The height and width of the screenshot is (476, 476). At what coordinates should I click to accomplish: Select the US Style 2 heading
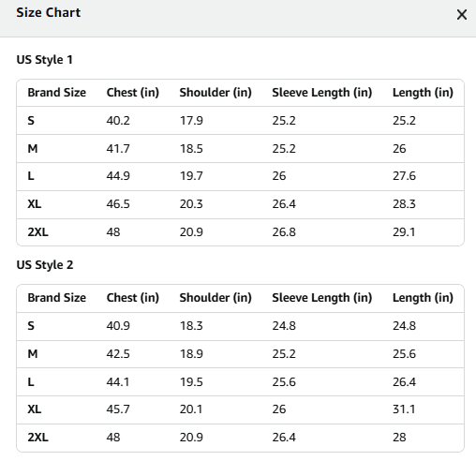(45, 265)
